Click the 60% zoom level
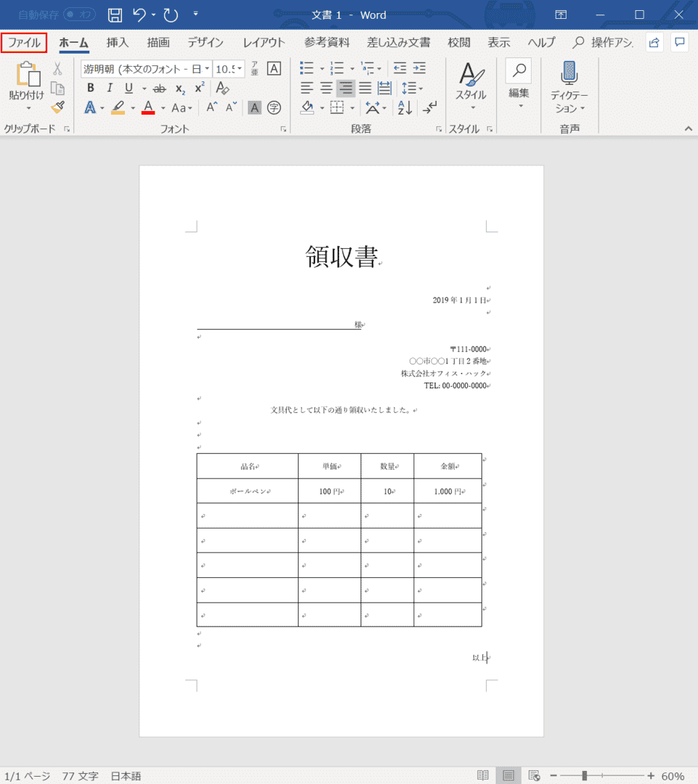 [673, 776]
